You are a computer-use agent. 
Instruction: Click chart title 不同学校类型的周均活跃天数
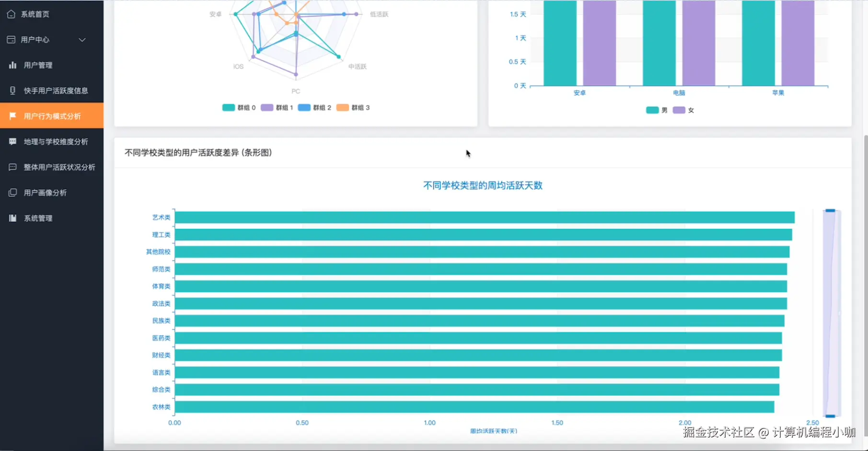pos(483,185)
